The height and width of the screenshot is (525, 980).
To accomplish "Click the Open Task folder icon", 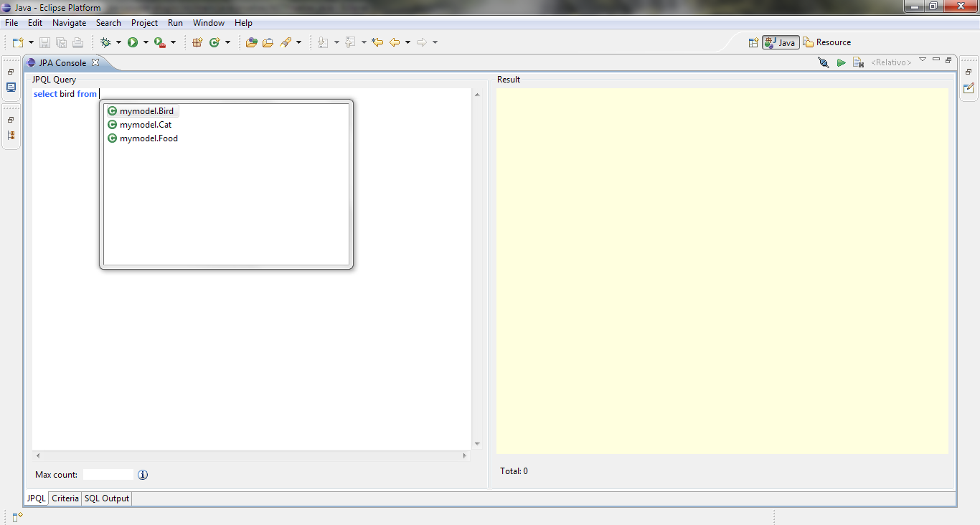I will 268,43.
